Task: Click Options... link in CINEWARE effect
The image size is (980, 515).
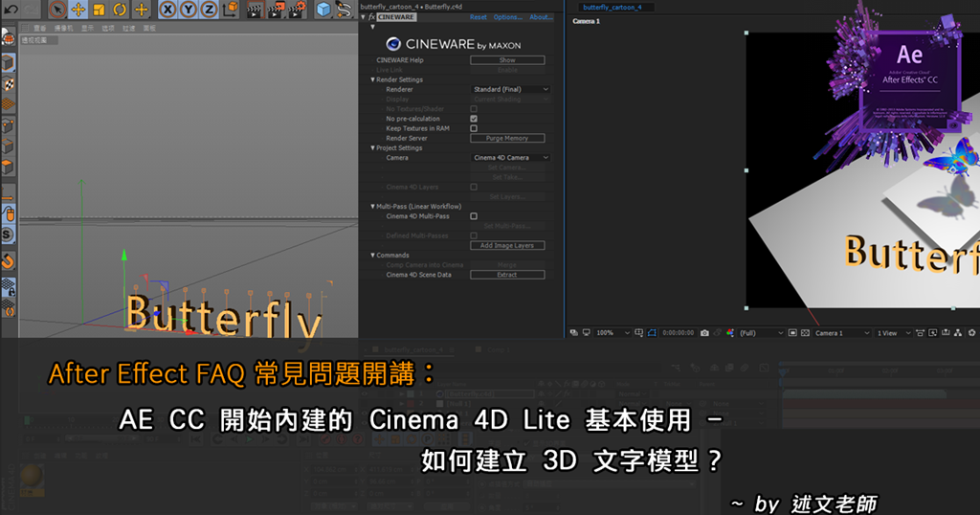Action: pos(507,17)
